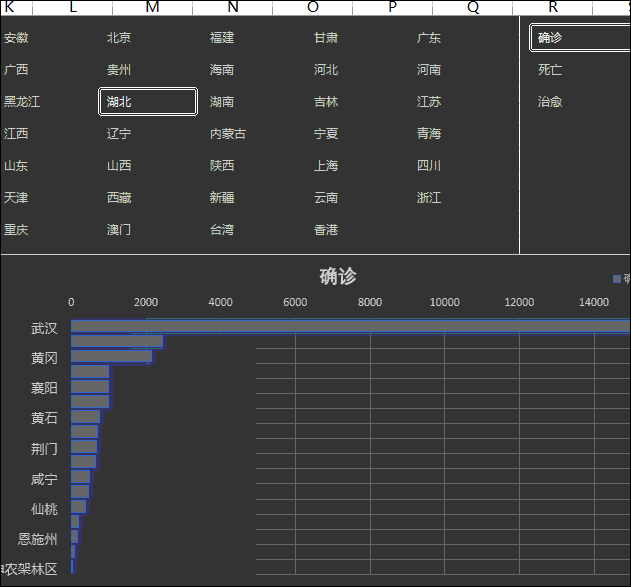The width and height of the screenshot is (631, 587).
Task: Select 内蒙古 in the province slicer
Action: click(x=228, y=133)
